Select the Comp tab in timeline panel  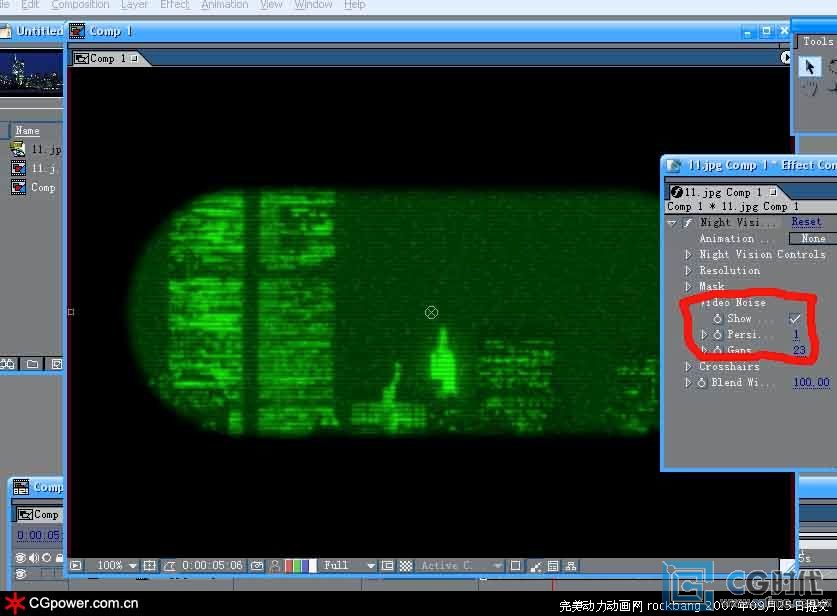(38, 515)
